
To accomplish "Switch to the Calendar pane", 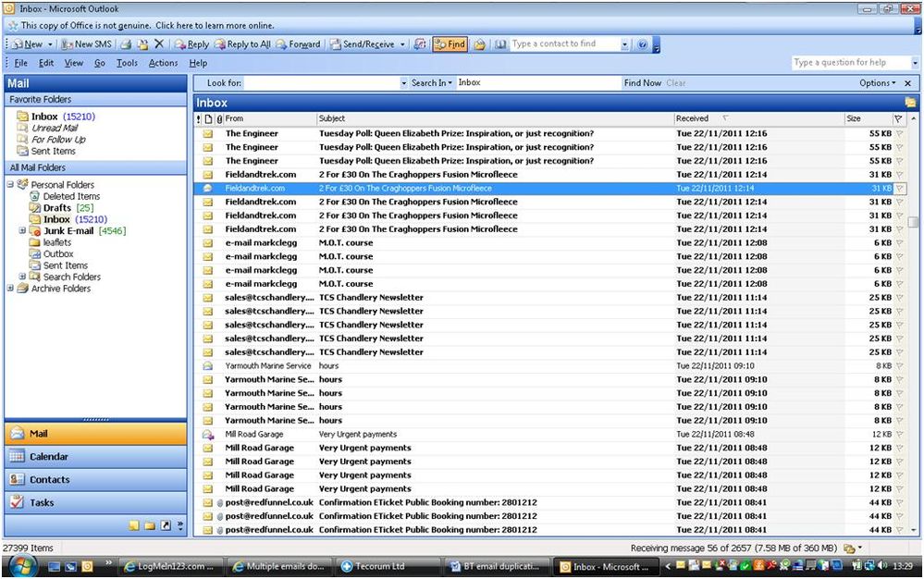I will [95, 457].
